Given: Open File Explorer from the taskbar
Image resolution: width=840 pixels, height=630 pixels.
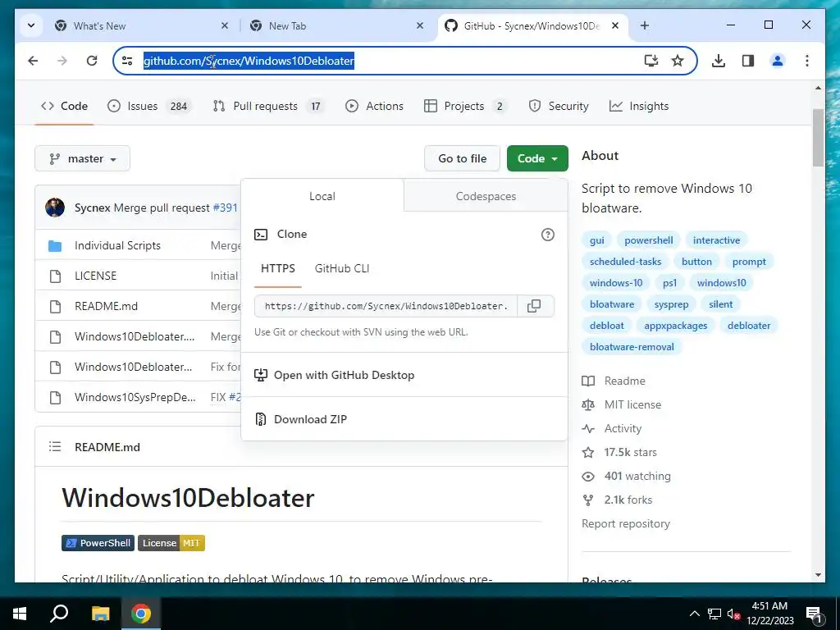Looking at the screenshot, I should tap(100, 614).
